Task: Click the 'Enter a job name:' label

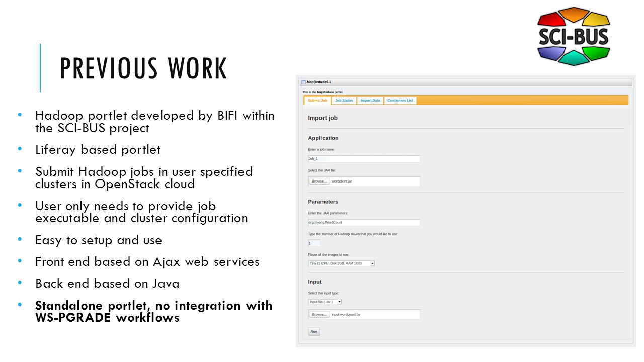Action: coord(321,149)
